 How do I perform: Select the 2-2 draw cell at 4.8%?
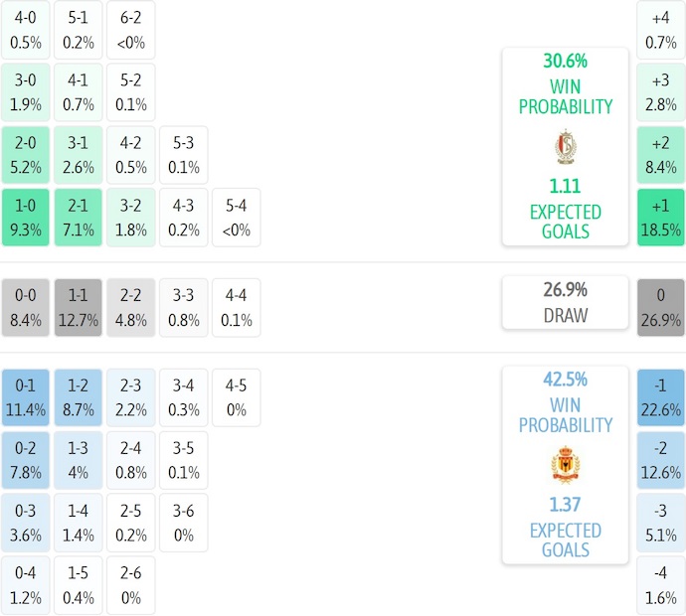[131, 307]
